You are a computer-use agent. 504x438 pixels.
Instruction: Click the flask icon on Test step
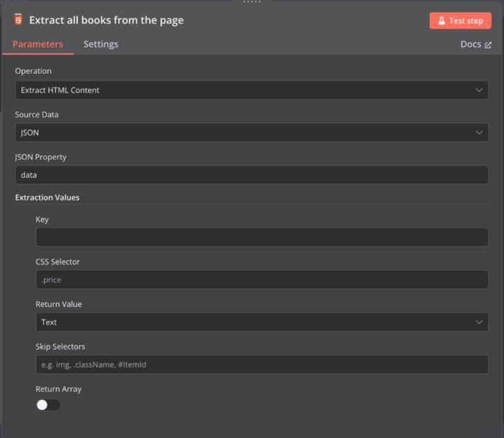[x=442, y=21]
